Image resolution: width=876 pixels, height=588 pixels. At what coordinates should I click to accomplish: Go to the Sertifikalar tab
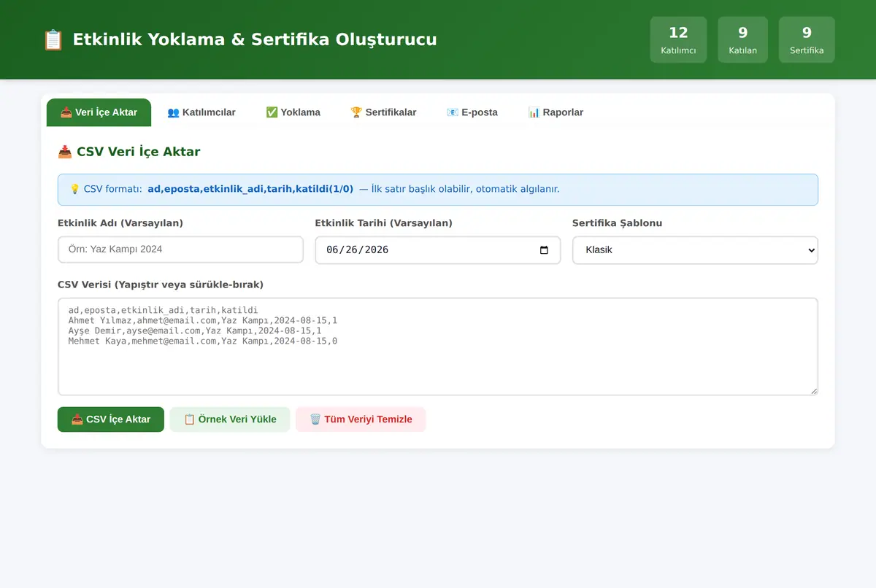click(383, 112)
